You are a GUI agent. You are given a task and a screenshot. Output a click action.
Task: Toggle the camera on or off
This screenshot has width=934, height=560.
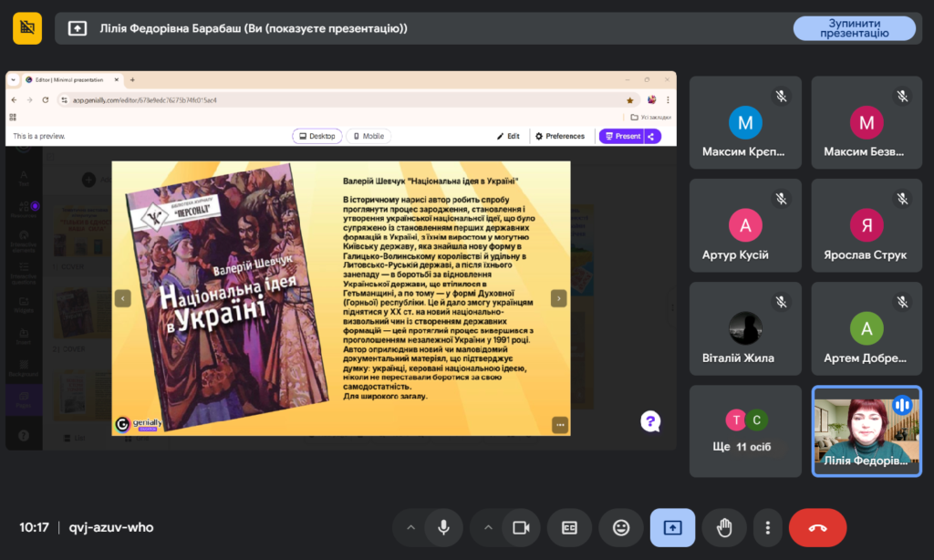coord(521,527)
